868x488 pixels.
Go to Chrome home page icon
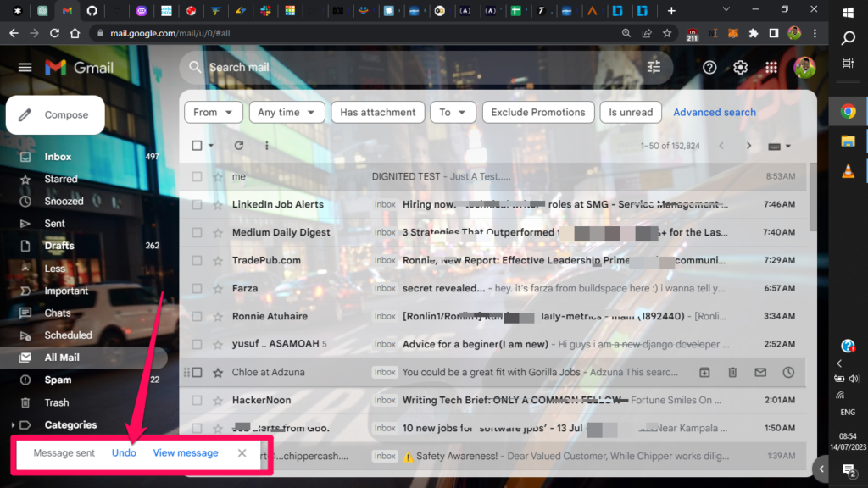[75, 33]
